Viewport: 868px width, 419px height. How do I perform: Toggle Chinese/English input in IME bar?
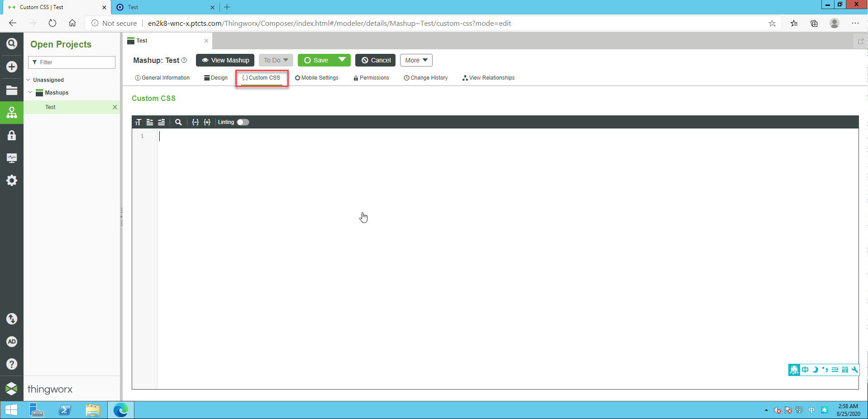[806, 370]
